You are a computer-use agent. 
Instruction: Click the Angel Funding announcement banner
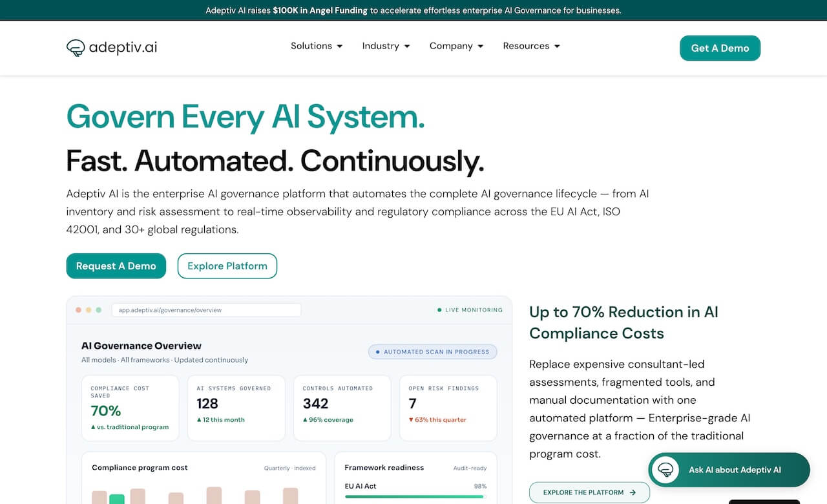click(413, 10)
